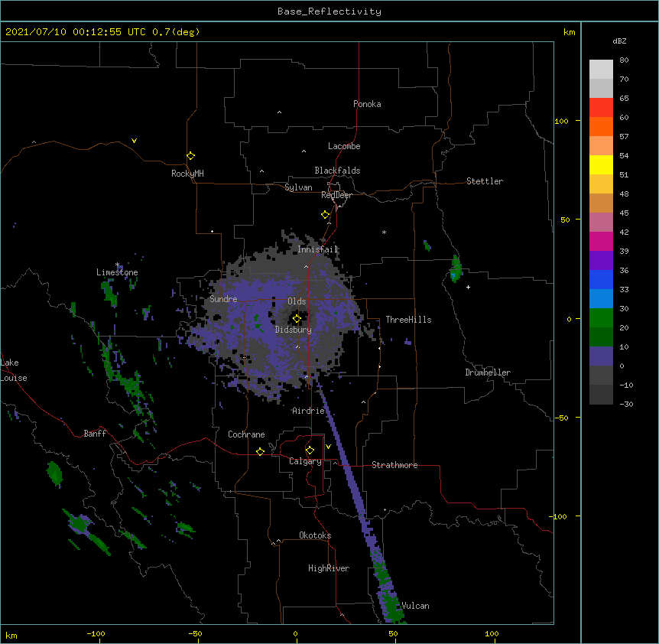
Task: Select the green 30 dBZ color swatch
Action: click(x=601, y=318)
